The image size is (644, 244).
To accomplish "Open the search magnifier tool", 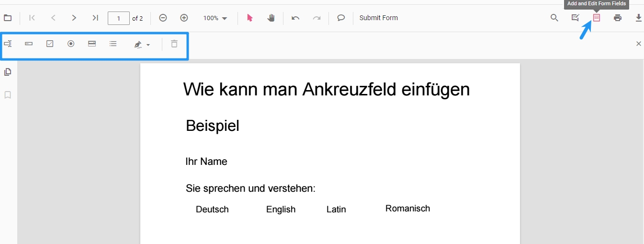I will [x=554, y=18].
